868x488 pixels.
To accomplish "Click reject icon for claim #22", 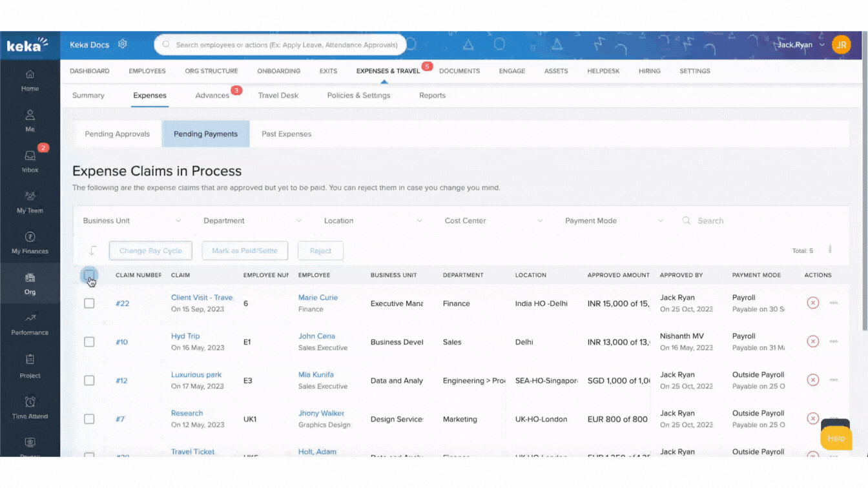I will [x=812, y=303].
